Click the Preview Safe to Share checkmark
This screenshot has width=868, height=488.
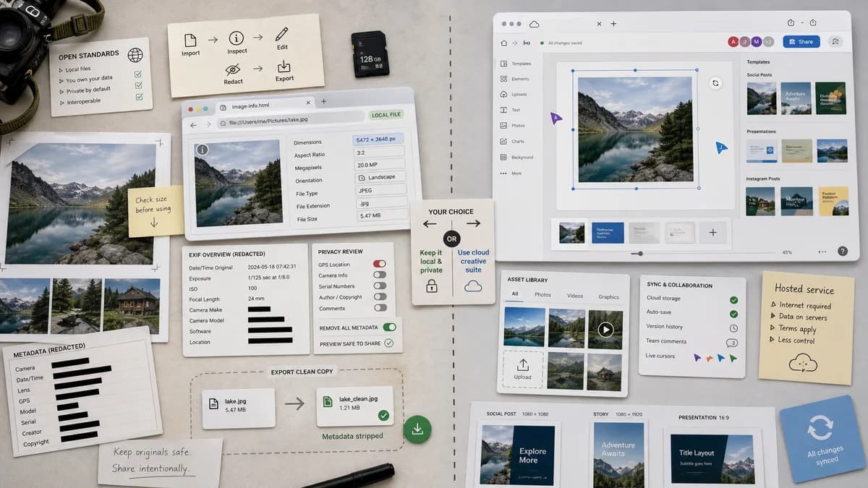coord(388,343)
